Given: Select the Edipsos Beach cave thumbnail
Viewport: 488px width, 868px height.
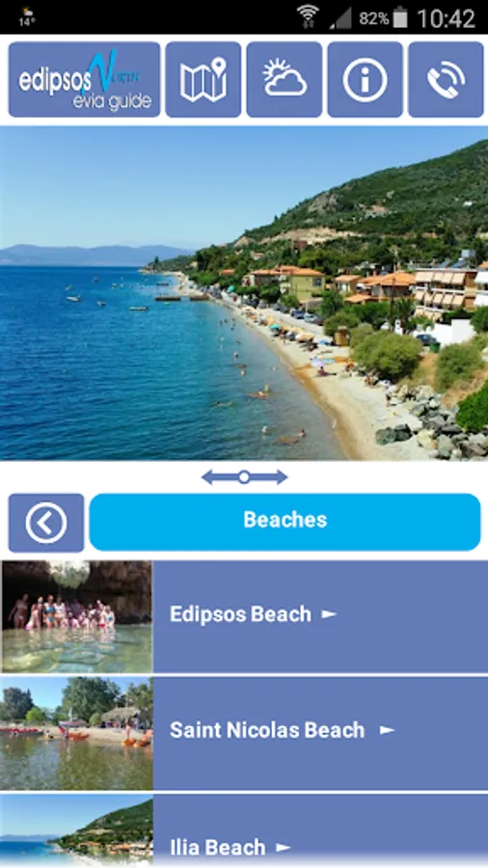Looking at the screenshot, I should coord(76,616).
